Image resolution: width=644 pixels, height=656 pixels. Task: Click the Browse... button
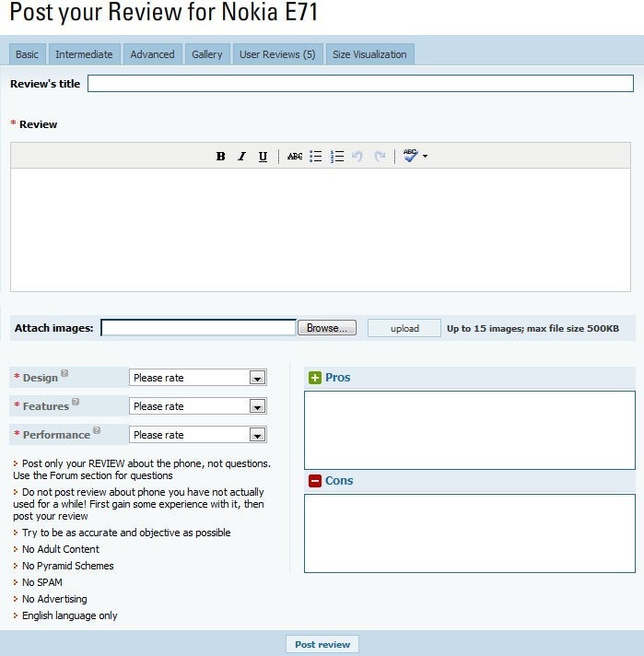point(327,328)
